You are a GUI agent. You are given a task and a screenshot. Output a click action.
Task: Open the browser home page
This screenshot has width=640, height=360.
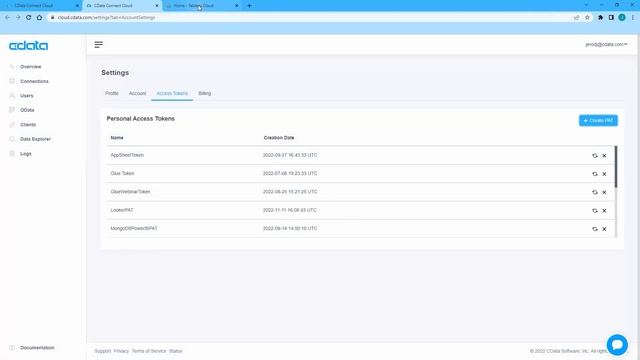coord(39,18)
